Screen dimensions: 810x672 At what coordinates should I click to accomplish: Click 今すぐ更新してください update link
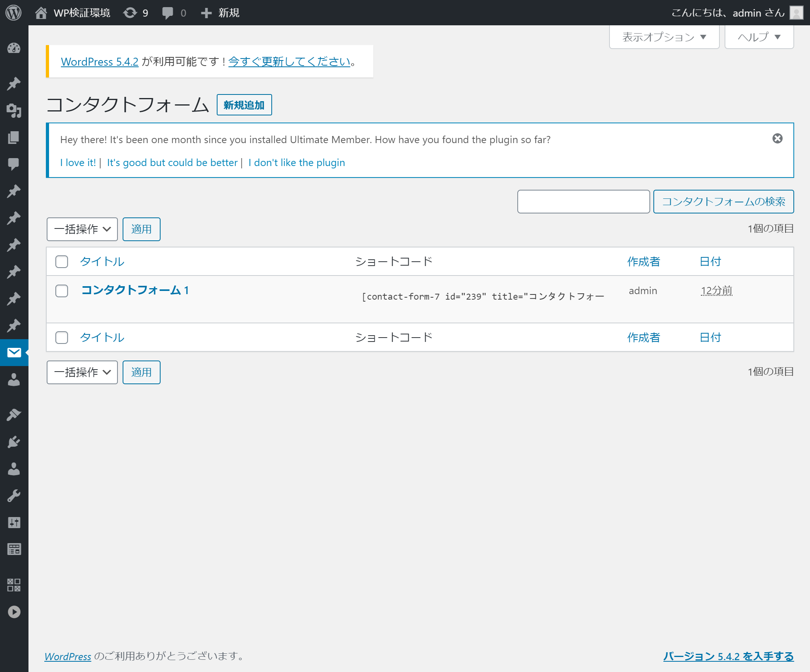(x=289, y=61)
